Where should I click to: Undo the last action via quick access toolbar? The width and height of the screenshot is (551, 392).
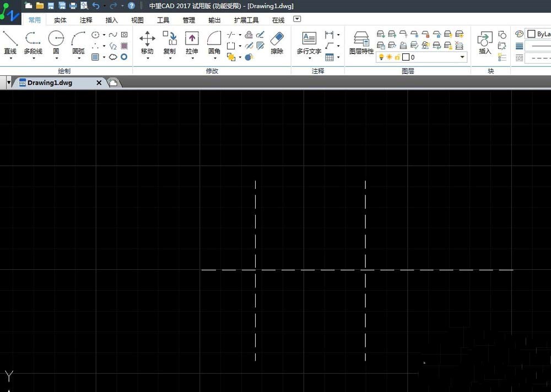click(95, 6)
